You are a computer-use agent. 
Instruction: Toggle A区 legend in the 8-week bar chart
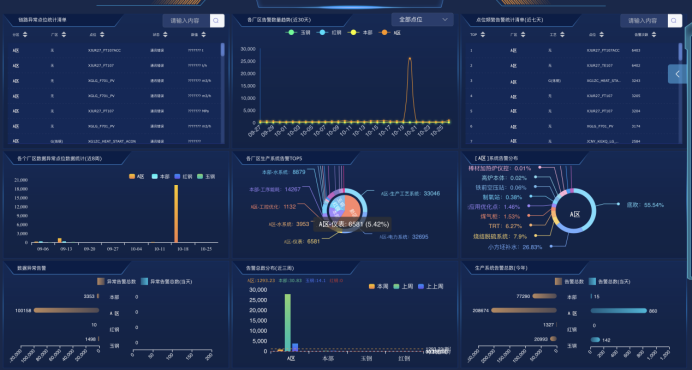pos(137,177)
